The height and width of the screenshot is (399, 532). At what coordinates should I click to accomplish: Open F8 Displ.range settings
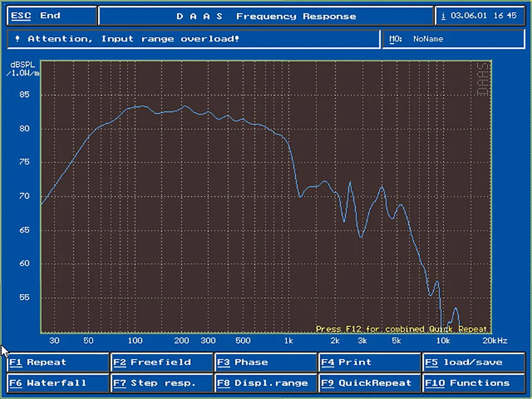(x=265, y=383)
